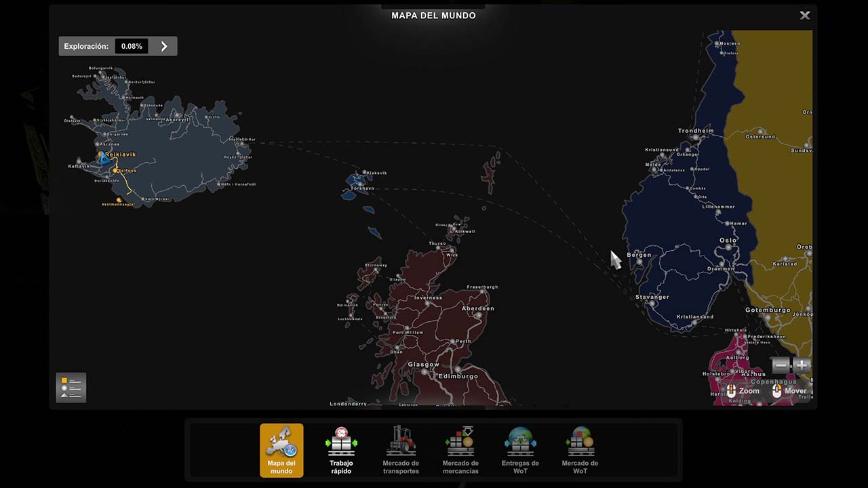This screenshot has width=868, height=488.
Task: Zoom out with the minus button
Action: pyautogui.click(x=781, y=365)
